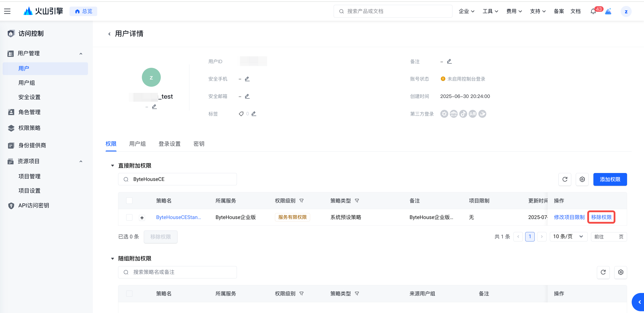Screen dimensions: 644x313
Task: Switch to the 登录设置 tab
Action: pyautogui.click(x=169, y=144)
